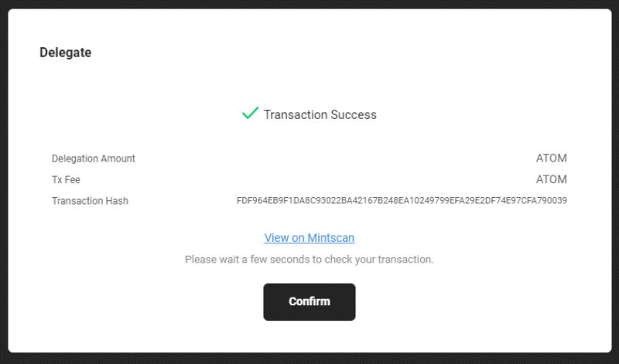Select the Transaction Hash label
619x364 pixels.
pos(90,201)
